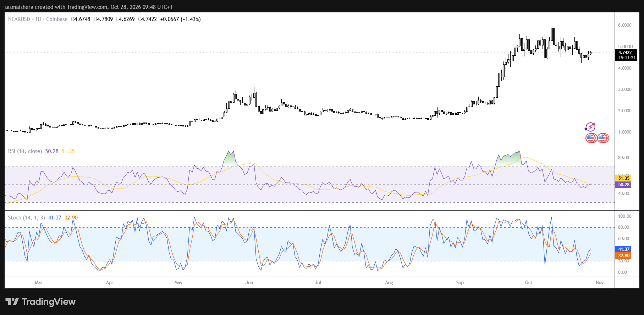Click the purple 50.28 label on the RSI axis
Viewport: 644px width, 315px height.
[x=624, y=185]
